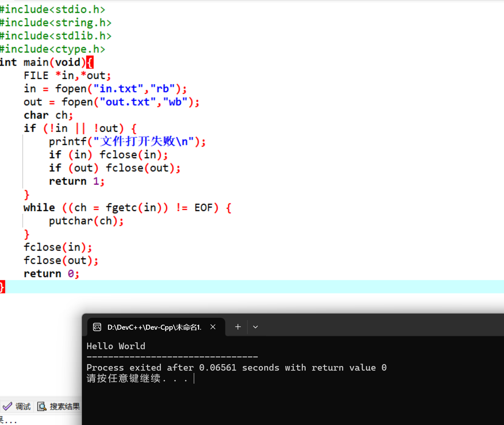Click the Process exited status line in terminal

(236, 367)
